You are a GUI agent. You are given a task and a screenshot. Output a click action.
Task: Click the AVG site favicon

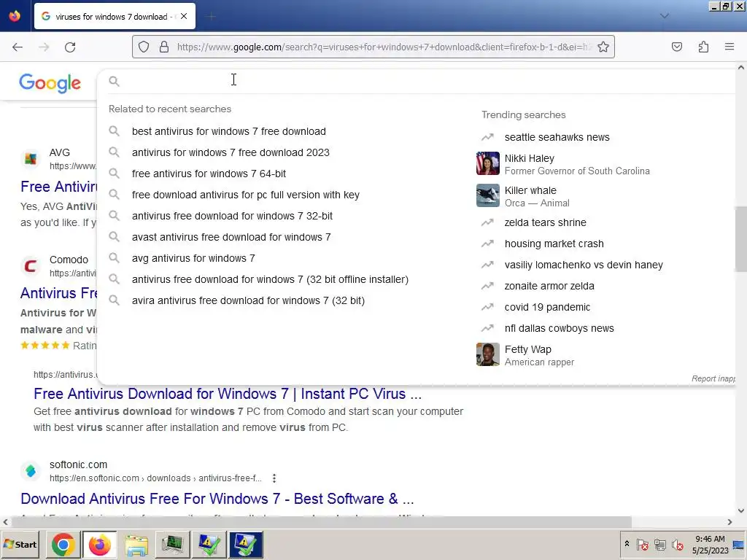[31, 158]
